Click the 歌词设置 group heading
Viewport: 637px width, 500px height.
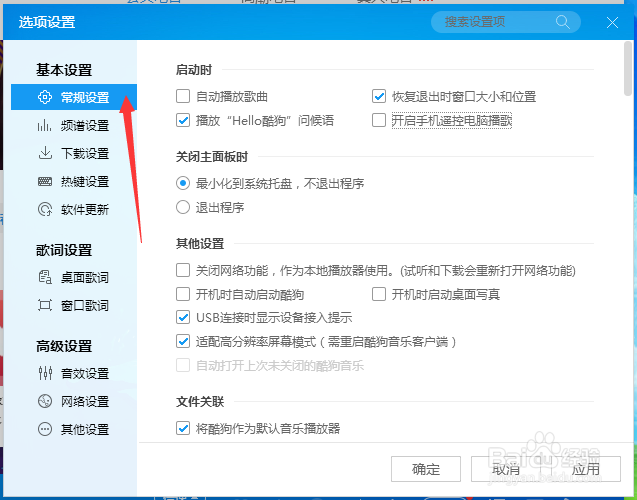(64, 250)
